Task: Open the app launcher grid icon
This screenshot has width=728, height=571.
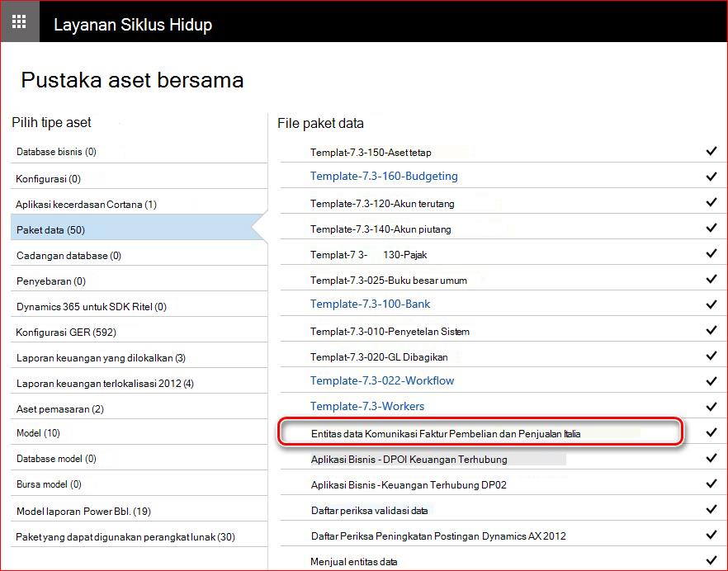Action: coord(19,21)
